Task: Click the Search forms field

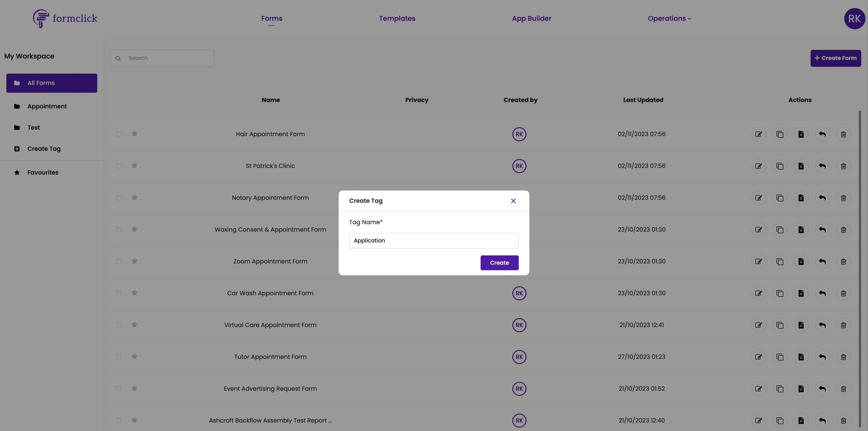Action: tap(162, 58)
